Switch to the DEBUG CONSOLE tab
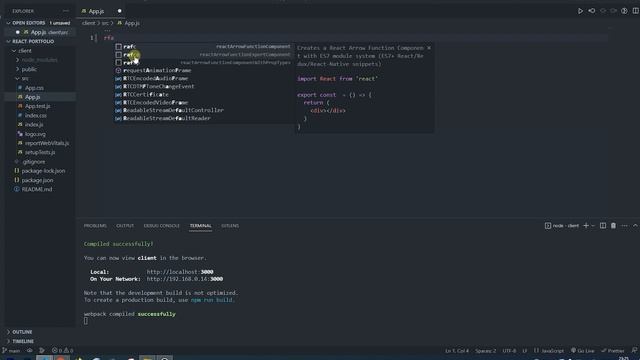 click(x=162, y=226)
